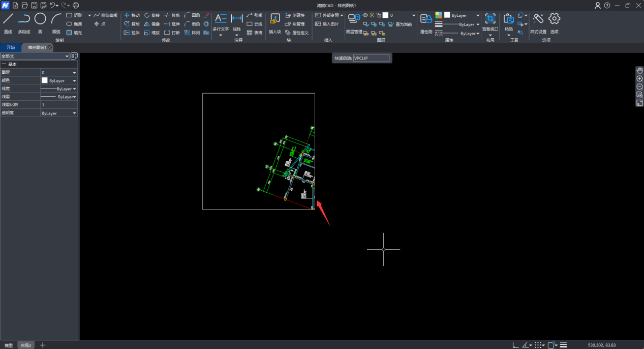Open the 选项 gear settings
Screen dimensions: 644x349
pyautogui.click(x=554, y=23)
